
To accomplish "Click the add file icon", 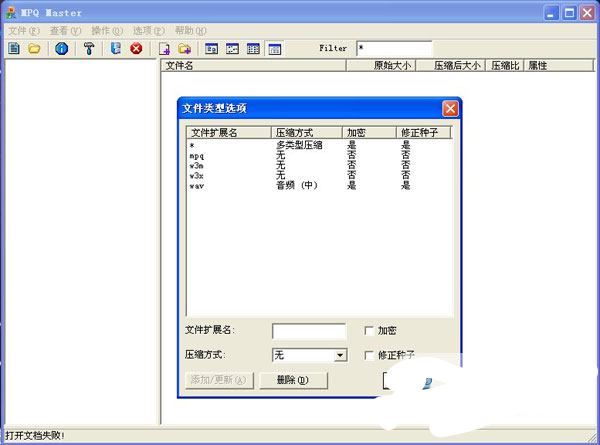I will coord(165,49).
